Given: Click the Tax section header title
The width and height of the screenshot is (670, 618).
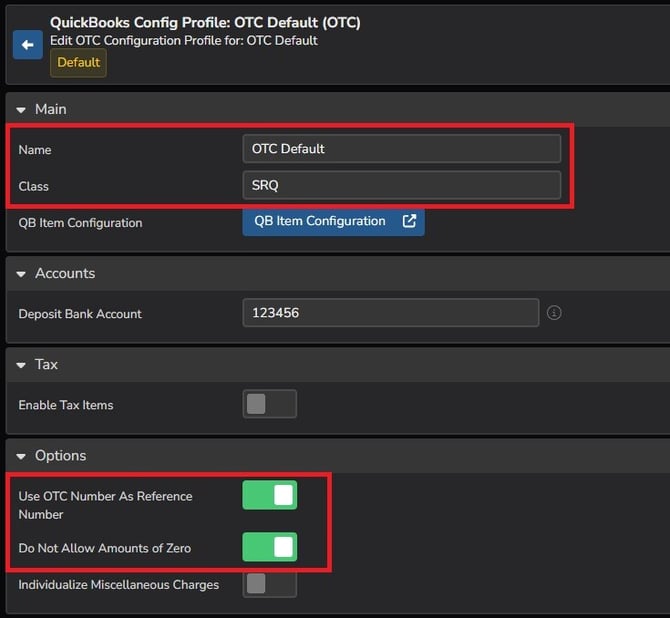Looking at the screenshot, I should click(47, 365).
